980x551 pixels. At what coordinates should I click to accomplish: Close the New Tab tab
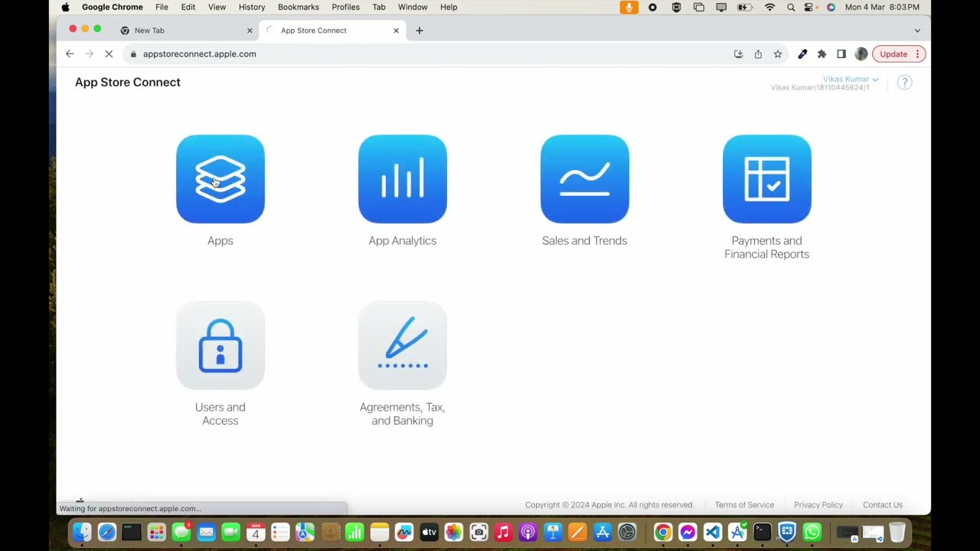(250, 31)
